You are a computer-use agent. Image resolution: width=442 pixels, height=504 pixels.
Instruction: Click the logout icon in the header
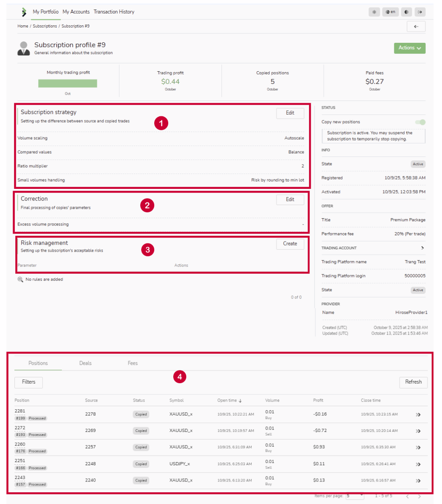[x=420, y=12]
